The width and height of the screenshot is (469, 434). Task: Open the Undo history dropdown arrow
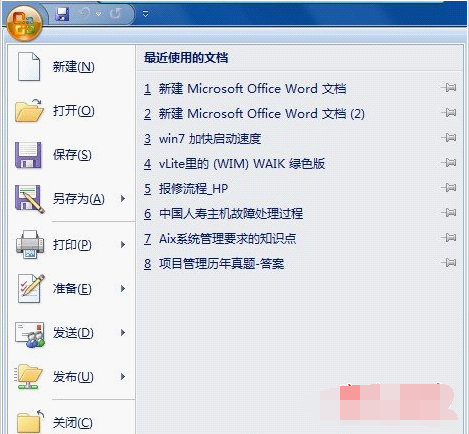tap(99, 14)
